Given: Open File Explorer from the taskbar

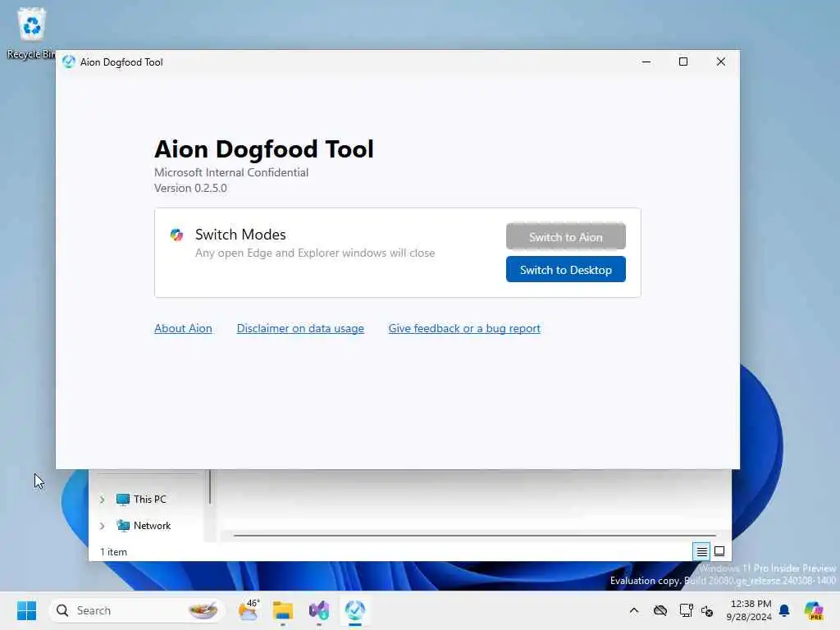Looking at the screenshot, I should (x=283, y=610).
